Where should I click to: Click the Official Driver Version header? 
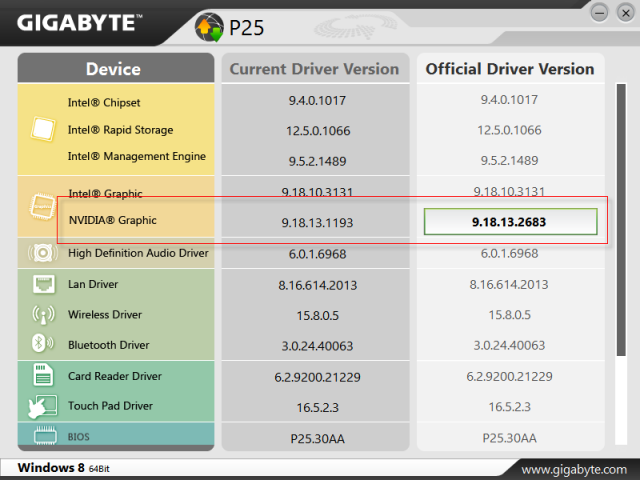coord(510,69)
